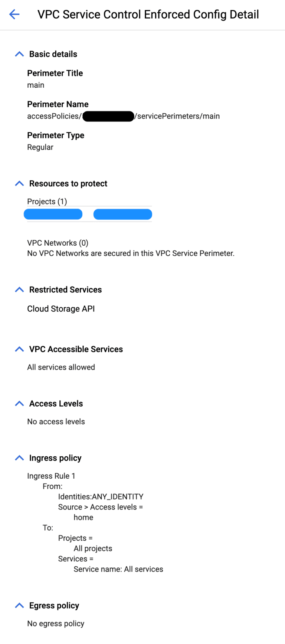Collapse the Resources to protect chevron

tap(19, 183)
